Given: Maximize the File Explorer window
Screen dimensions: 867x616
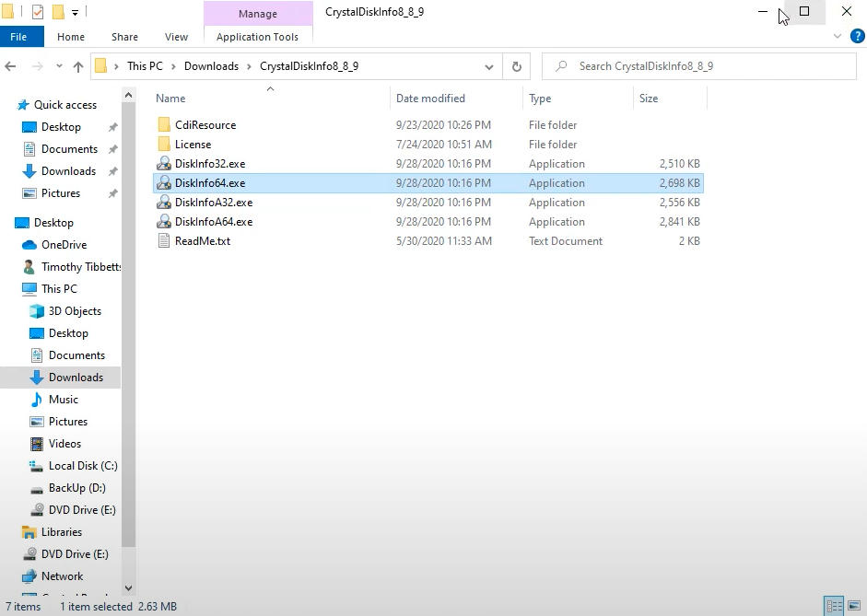Looking at the screenshot, I should point(804,12).
